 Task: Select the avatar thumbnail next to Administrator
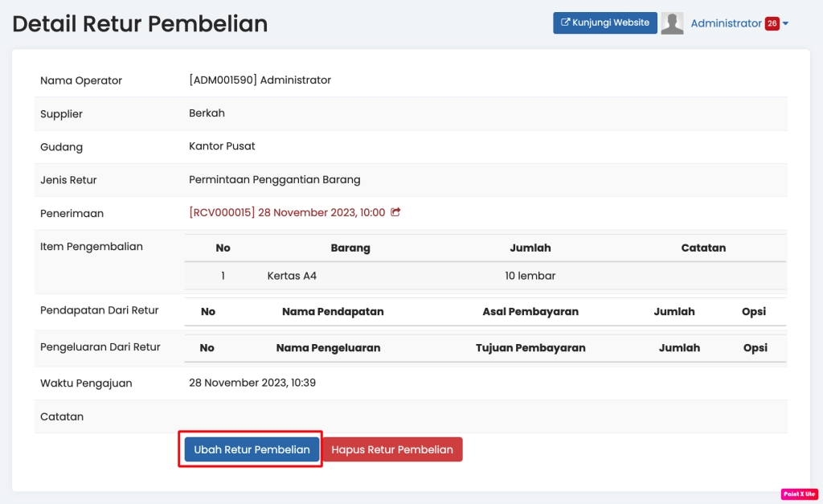[673, 23]
